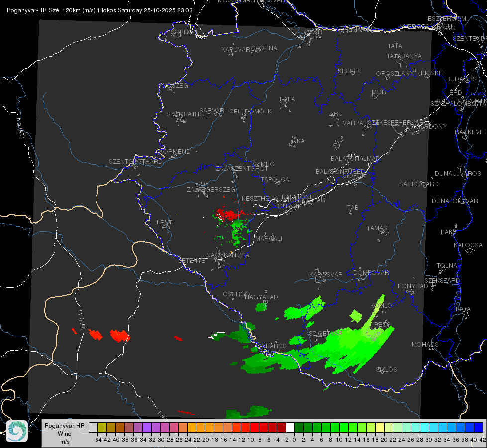Click the KISBER town label
The width and height of the screenshot is (487, 448).
[x=349, y=71]
